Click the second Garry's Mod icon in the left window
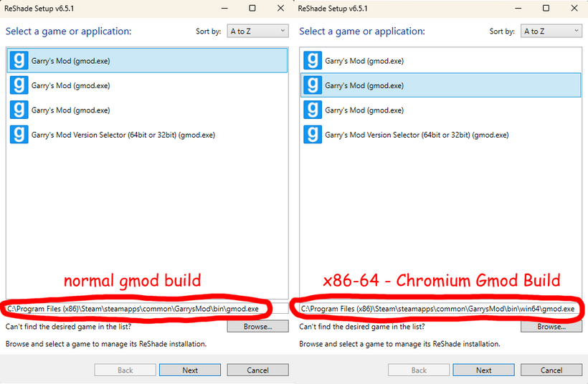Image resolution: width=588 pixels, height=384 pixels. pyautogui.click(x=19, y=85)
